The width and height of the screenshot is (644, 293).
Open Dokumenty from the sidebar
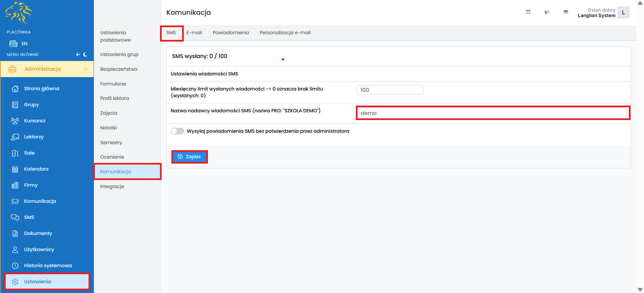(38, 233)
